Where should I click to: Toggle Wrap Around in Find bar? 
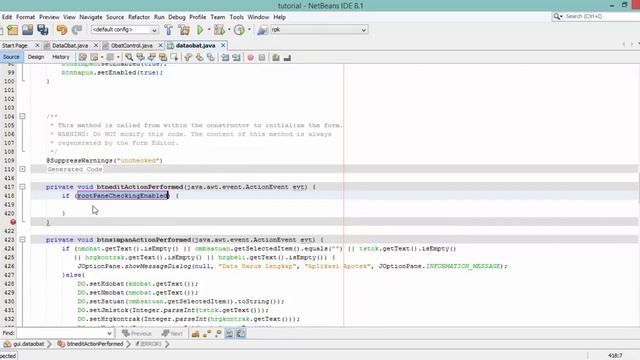tap(241, 334)
